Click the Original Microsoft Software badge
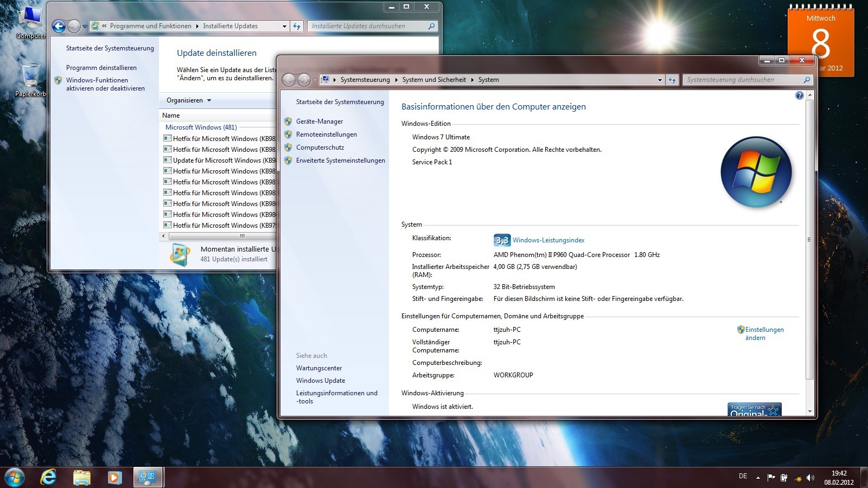Screen dimensions: 868x488 [755, 409]
